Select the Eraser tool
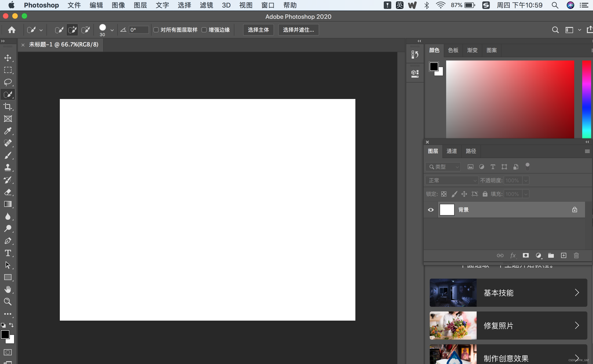 tap(8, 192)
